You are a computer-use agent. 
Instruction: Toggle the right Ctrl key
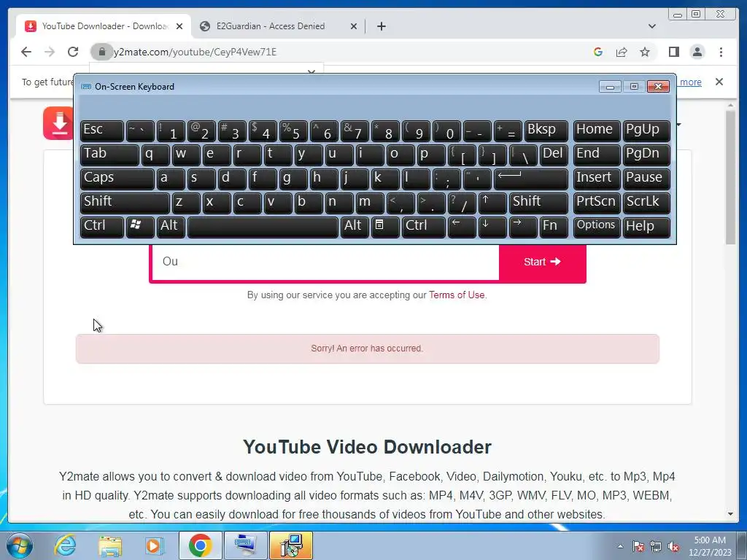(x=424, y=227)
